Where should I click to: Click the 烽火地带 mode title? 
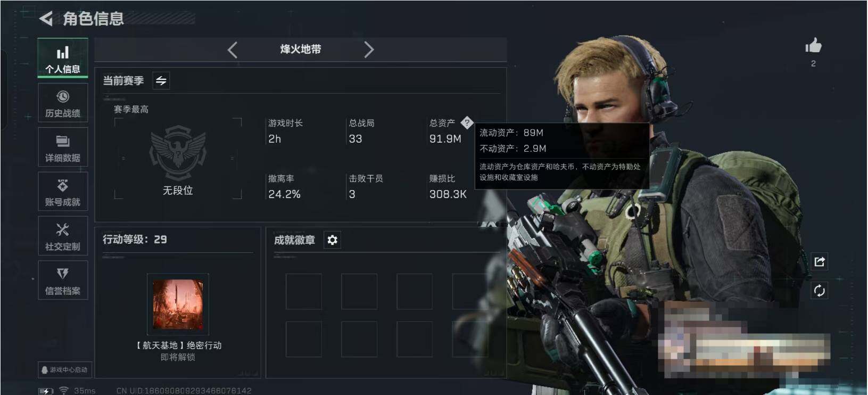point(301,49)
